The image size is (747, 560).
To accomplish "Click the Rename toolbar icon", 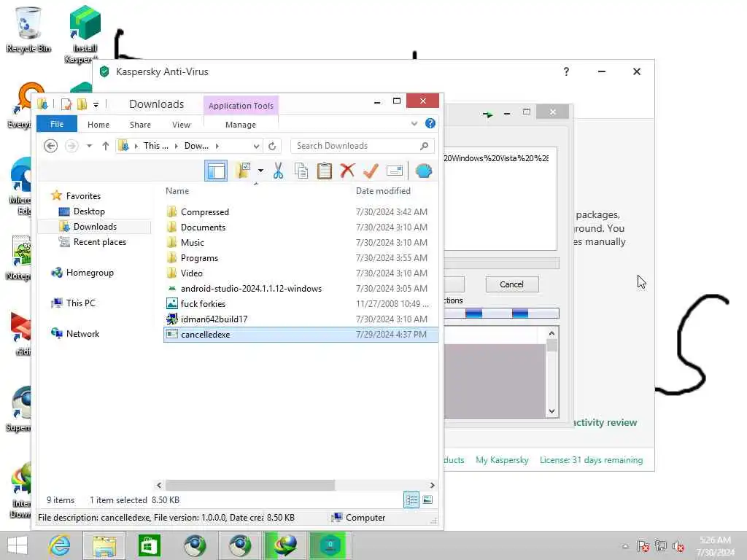I will pos(395,171).
